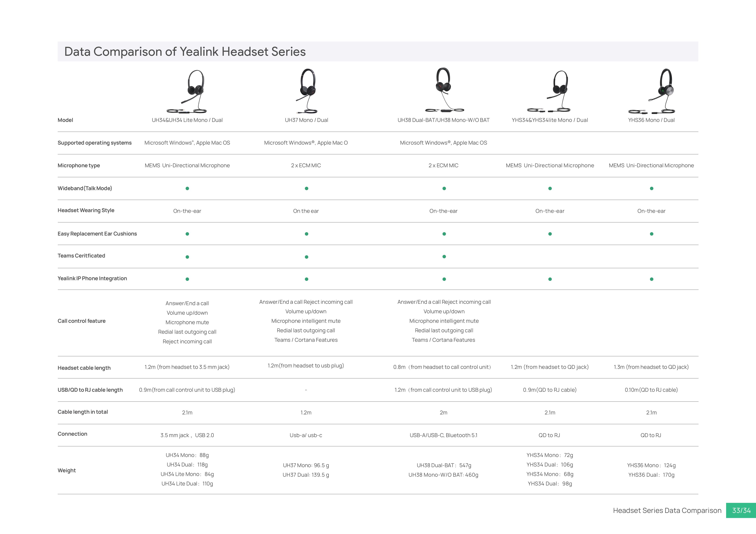This screenshot has height=534, width=756.
Task: Click the 'Headset cable length' row label
Action: (x=84, y=368)
